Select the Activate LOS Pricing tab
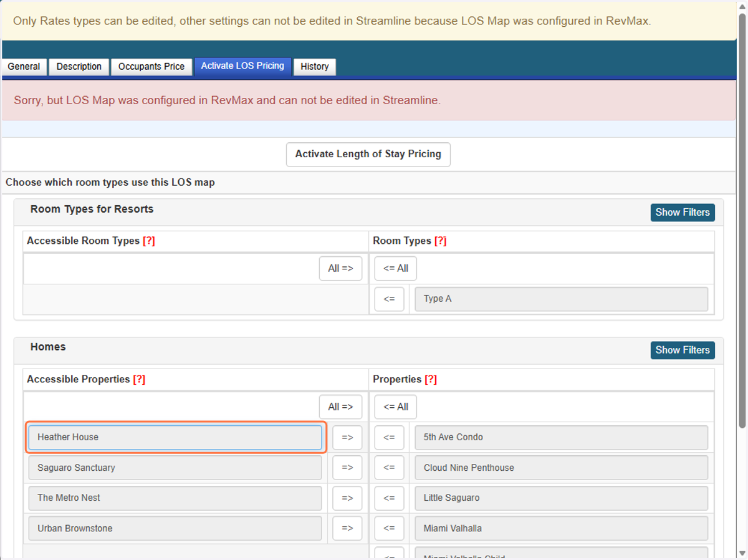This screenshot has width=748, height=560. 242,66
